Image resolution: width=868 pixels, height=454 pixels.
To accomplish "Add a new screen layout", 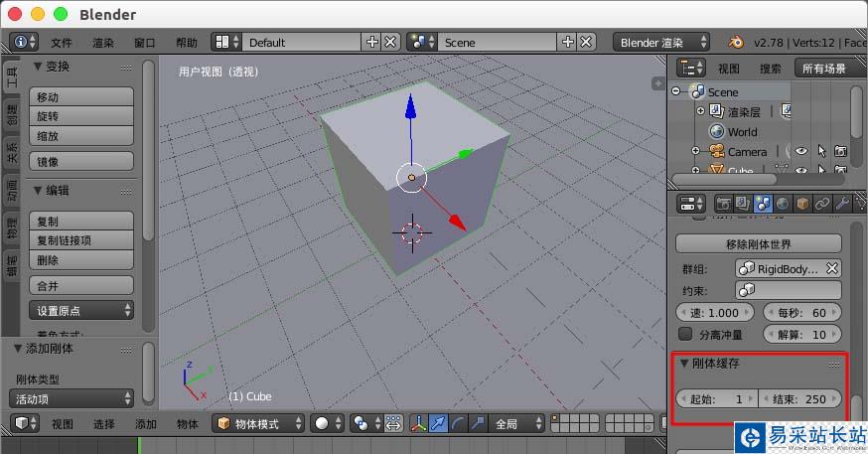I will click(x=372, y=42).
